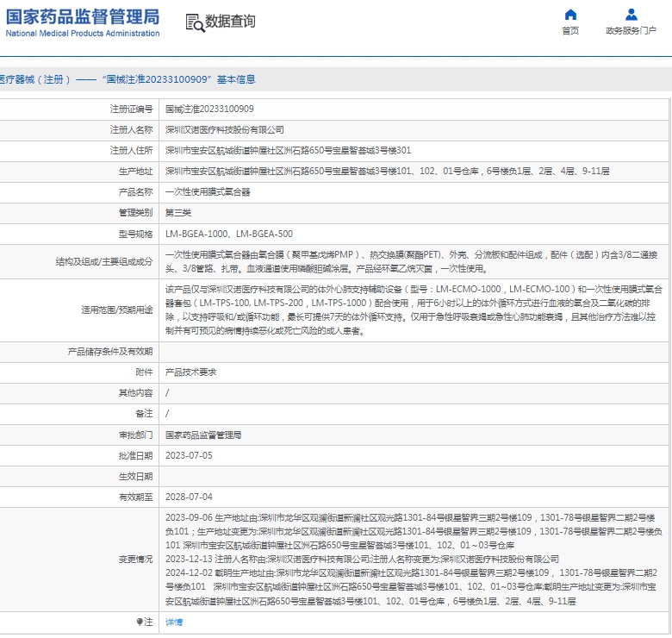Click the 批准日期 label

tap(135, 455)
